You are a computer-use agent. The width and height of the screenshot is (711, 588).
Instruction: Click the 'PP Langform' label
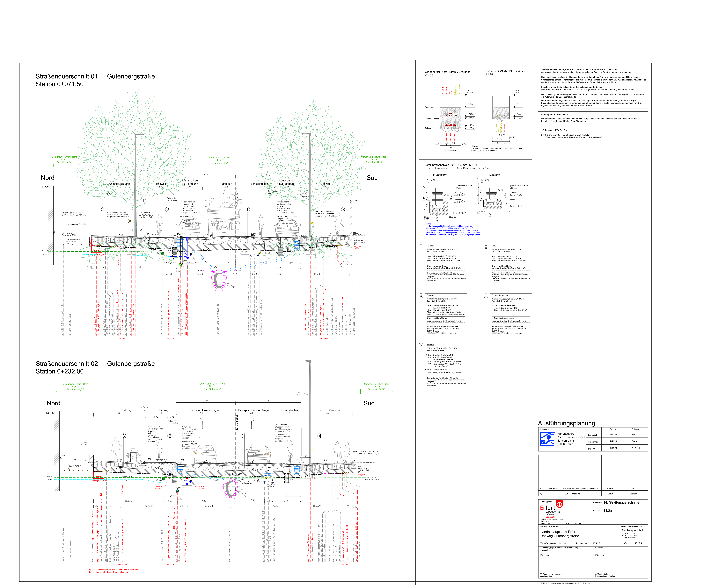439,175
